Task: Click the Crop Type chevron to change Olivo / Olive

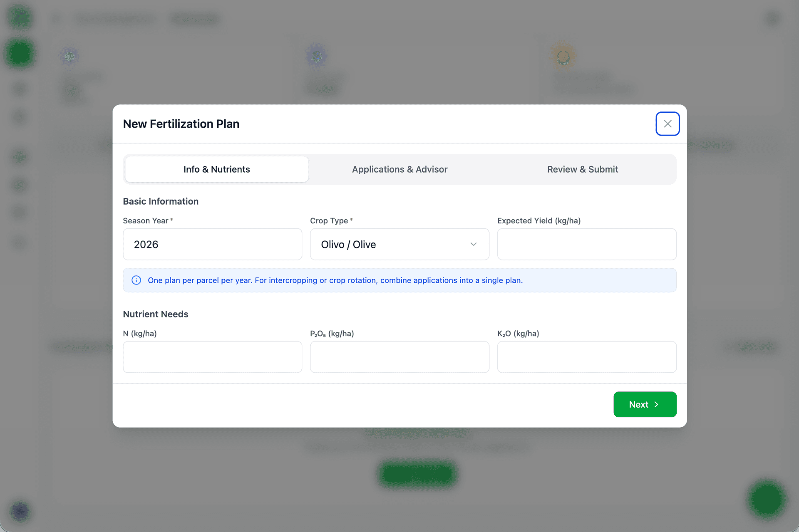Action: (x=473, y=244)
